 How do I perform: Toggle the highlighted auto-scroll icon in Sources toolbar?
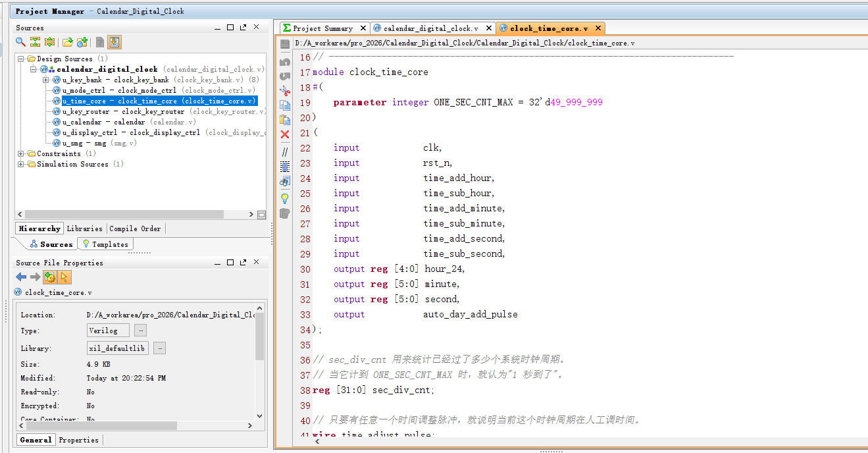coord(115,42)
